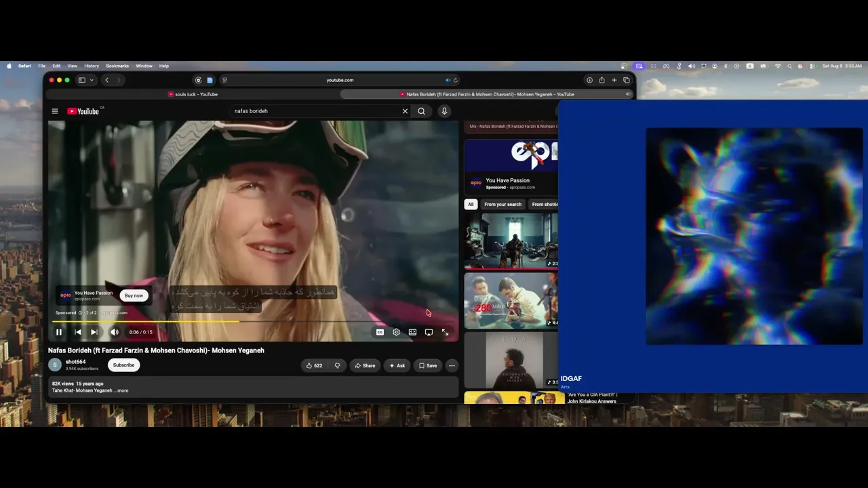Click the Buy now ad button
Viewport: 868px width, 488px height.
(134, 296)
